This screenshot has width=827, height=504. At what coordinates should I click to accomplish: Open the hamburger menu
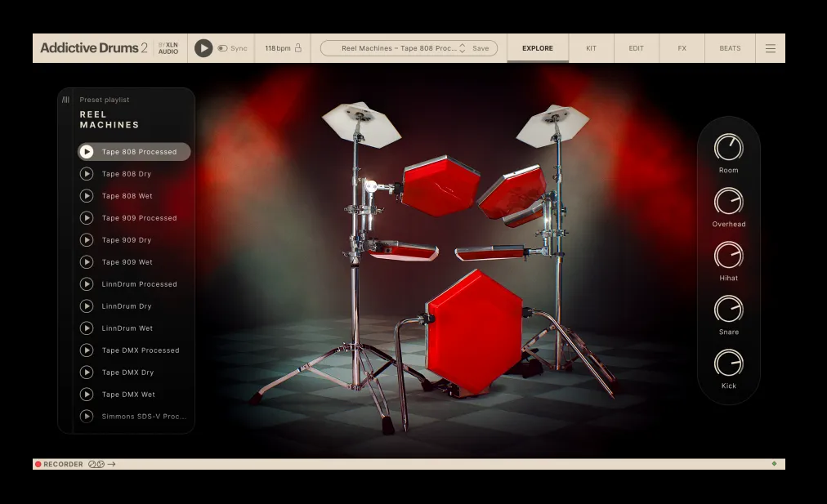(770, 48)
